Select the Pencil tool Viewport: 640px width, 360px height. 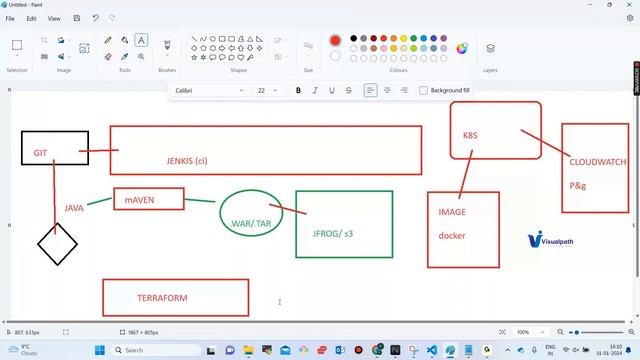[108, 40]
